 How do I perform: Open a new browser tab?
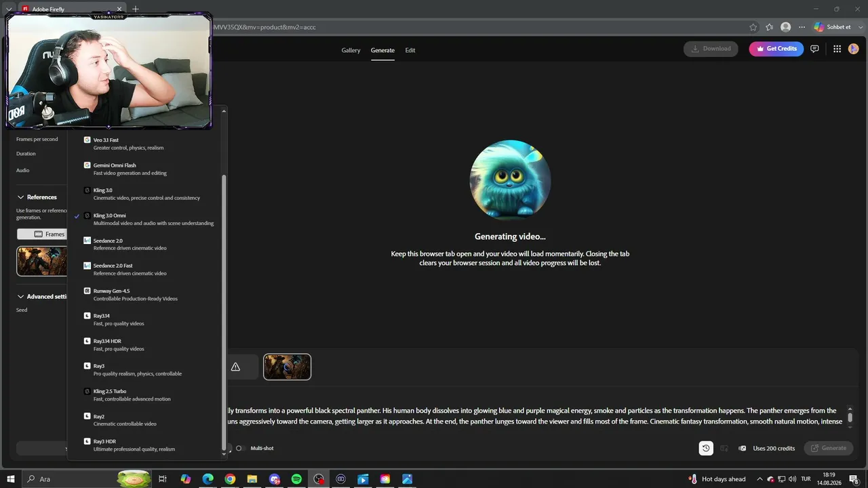(x=136, y=9)
